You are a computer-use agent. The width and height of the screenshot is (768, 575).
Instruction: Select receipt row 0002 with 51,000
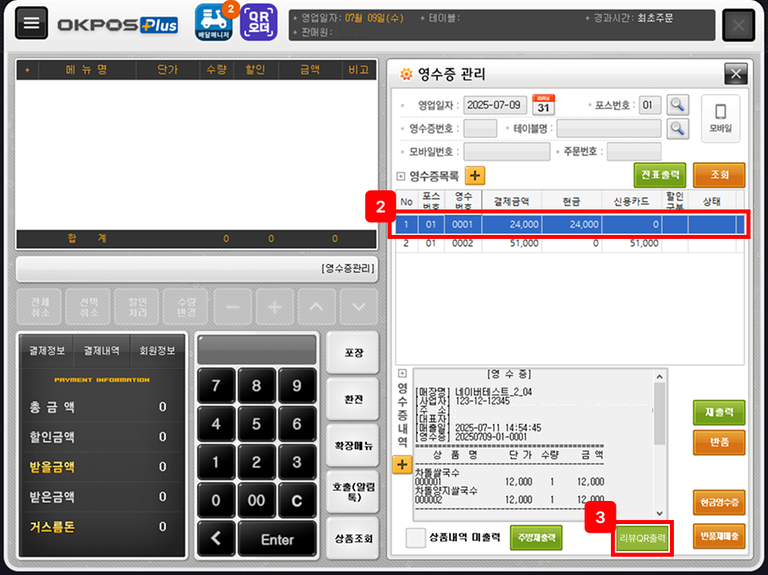click(x=568, y=242)
